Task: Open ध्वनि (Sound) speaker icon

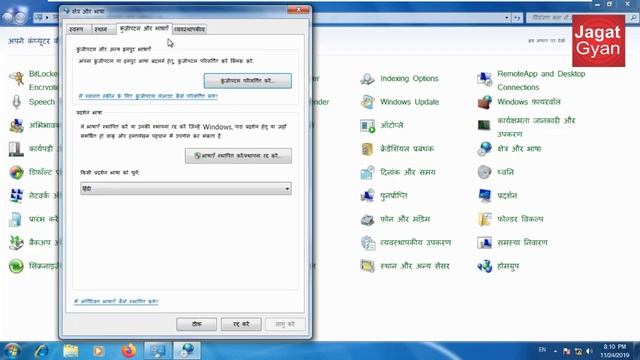Action: point(484,172)
